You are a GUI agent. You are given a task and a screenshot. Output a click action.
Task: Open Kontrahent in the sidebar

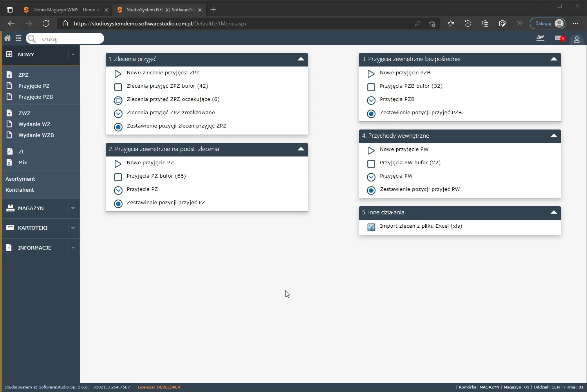click(x=20, y=190)
